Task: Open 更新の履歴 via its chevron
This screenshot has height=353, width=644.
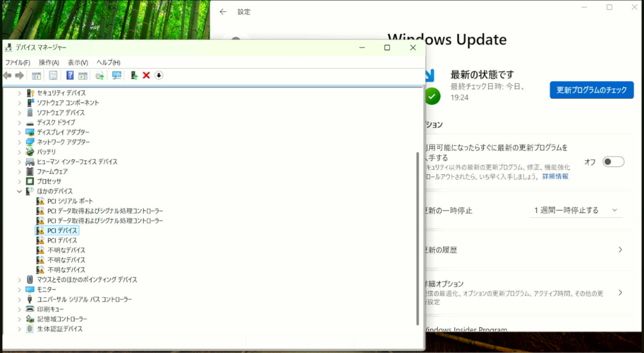Action: pos(620,250)
